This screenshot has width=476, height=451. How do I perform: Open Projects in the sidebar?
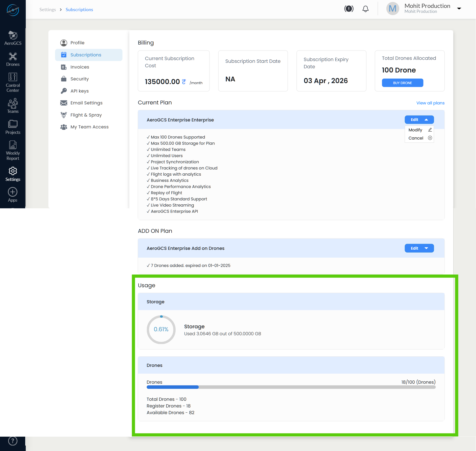click(13, 127)
